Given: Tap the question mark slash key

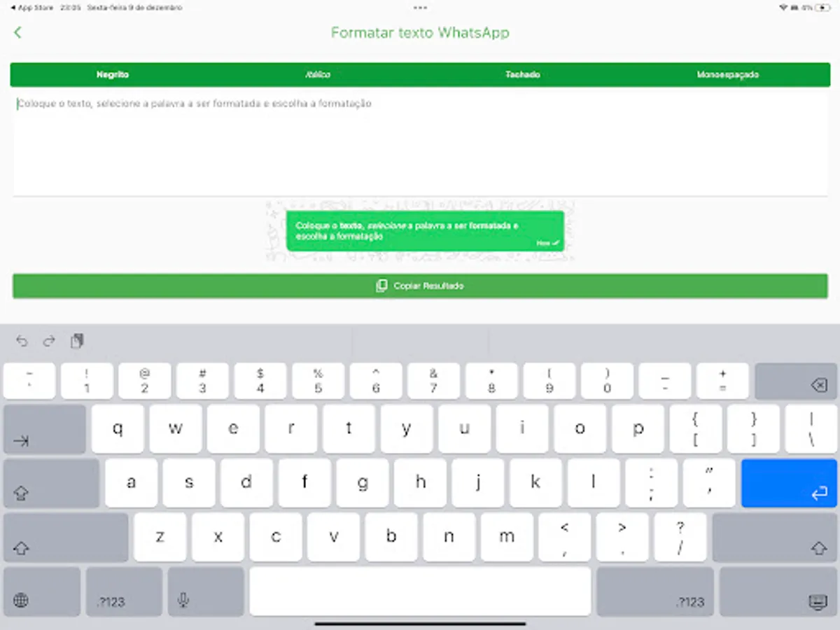Looking at the screenshot, I should [x=680, y=538].
